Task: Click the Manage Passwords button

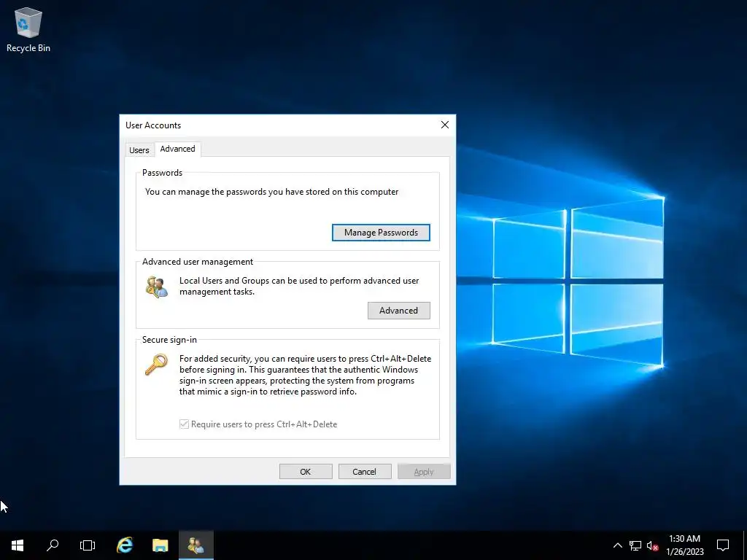Action: pos(381,233)
